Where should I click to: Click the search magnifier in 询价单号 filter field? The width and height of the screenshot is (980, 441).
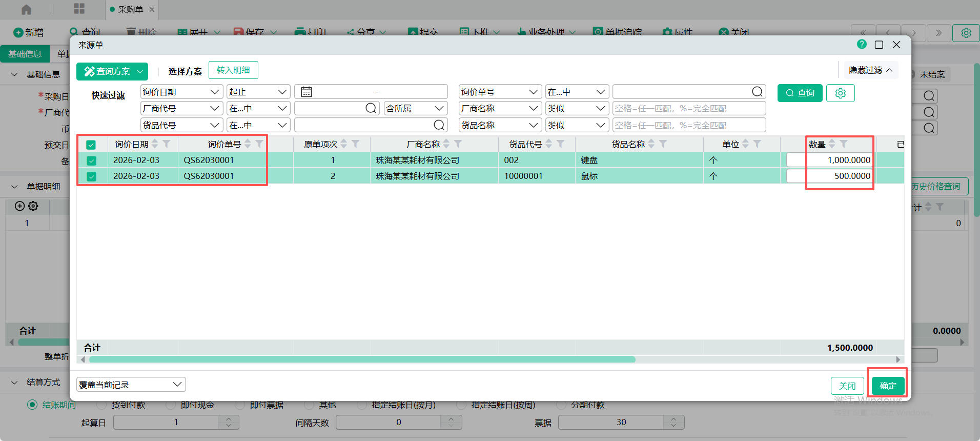(757, 92)
